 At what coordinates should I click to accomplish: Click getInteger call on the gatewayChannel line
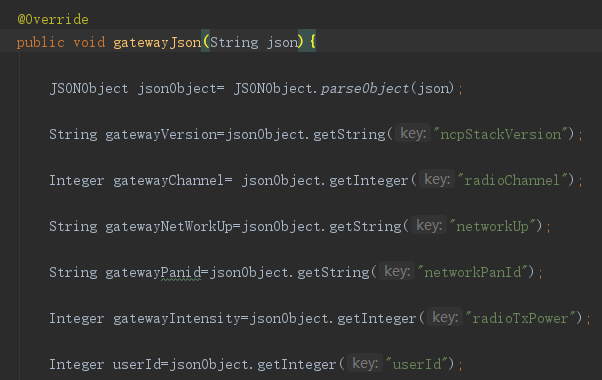(x=369, y=180)
